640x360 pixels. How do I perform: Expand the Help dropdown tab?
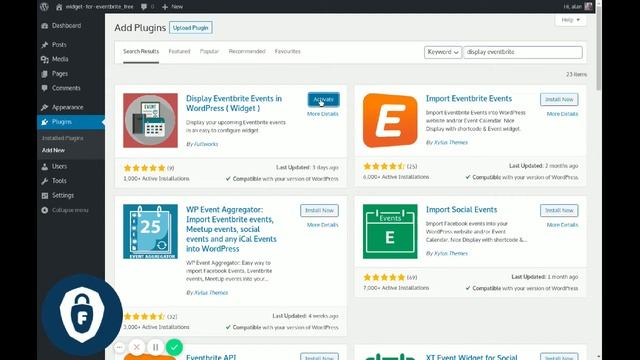(x=570, y=20)
